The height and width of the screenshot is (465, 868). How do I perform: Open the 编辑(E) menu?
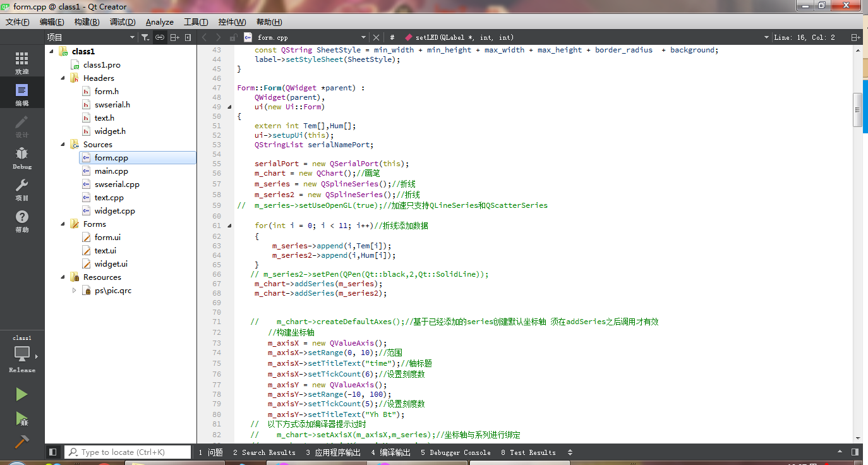(x=52, y=22)
